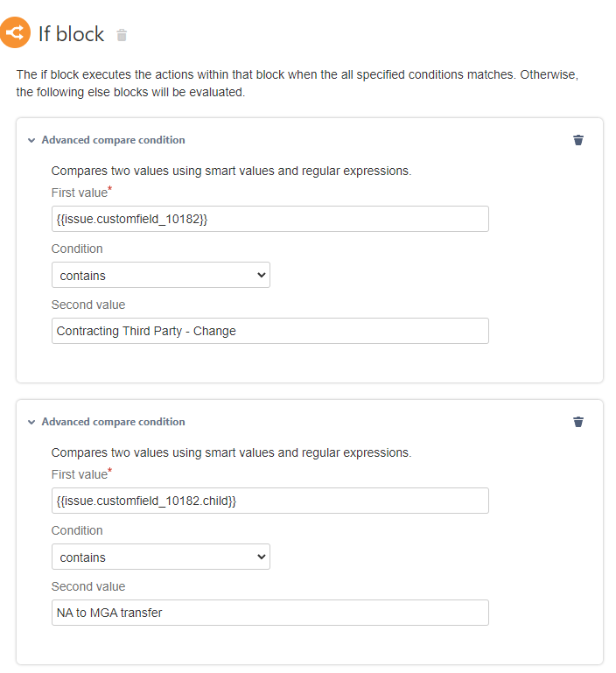The image size is (616, 673).
Task: Click the bottom 'Advanced compare condition' header
Action: (113, 422)
